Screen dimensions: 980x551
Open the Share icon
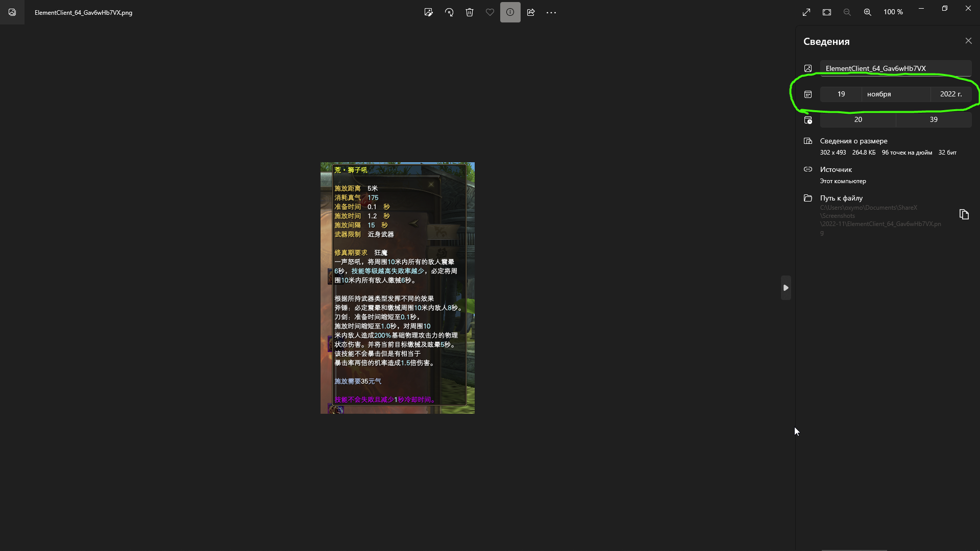coord(531,12)
